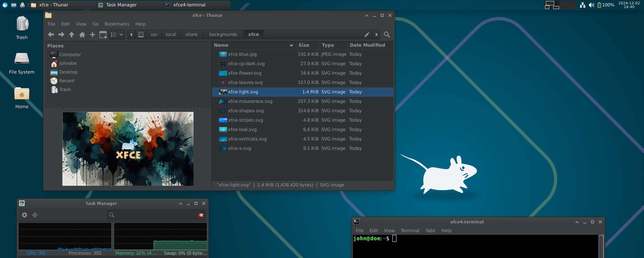Click the Home icon in Thunar toolbar

click(82, 35)
